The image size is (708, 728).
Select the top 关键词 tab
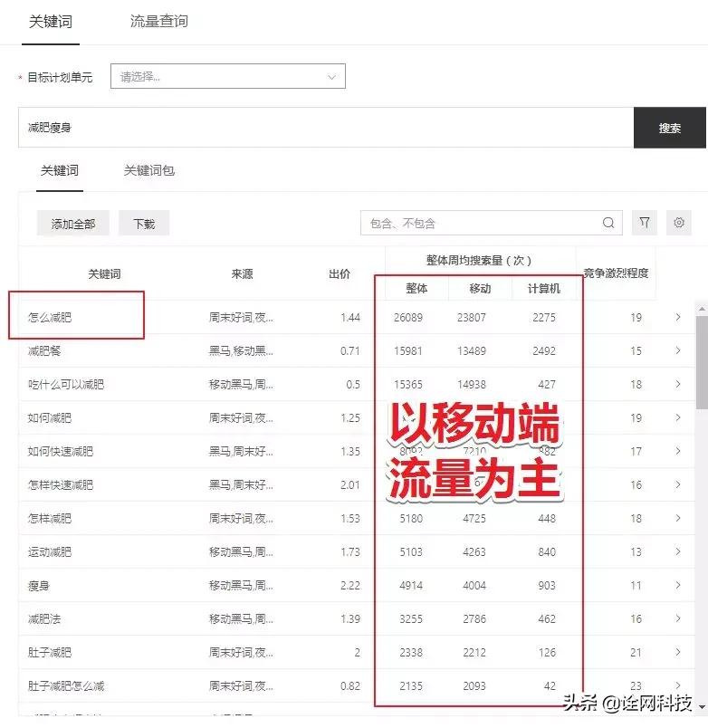[51, 21]
